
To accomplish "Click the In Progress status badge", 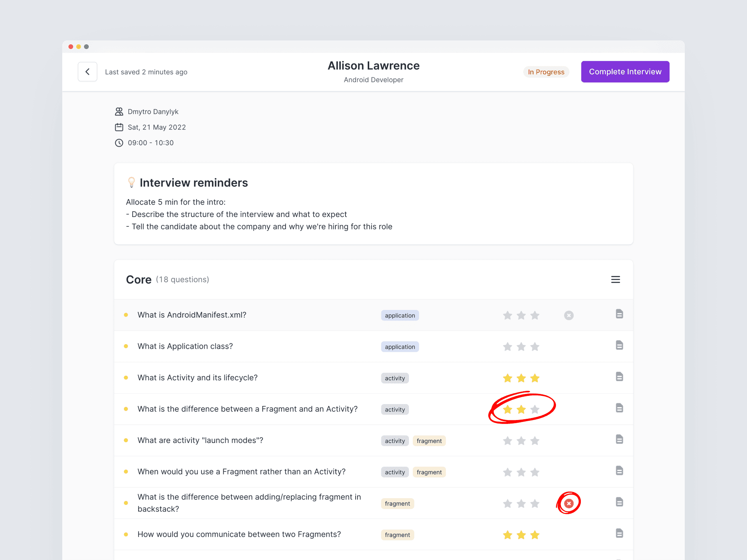I will coord(546,72).
